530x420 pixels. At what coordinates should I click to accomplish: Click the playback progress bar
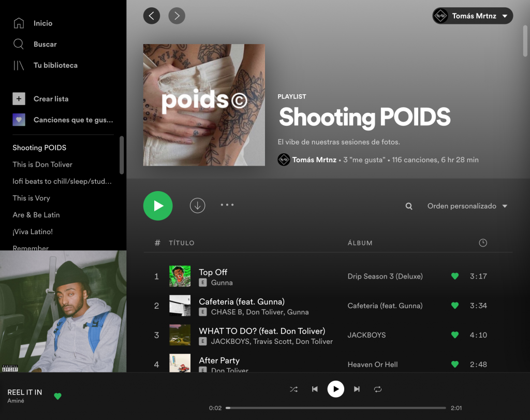[x=335, y=408]
